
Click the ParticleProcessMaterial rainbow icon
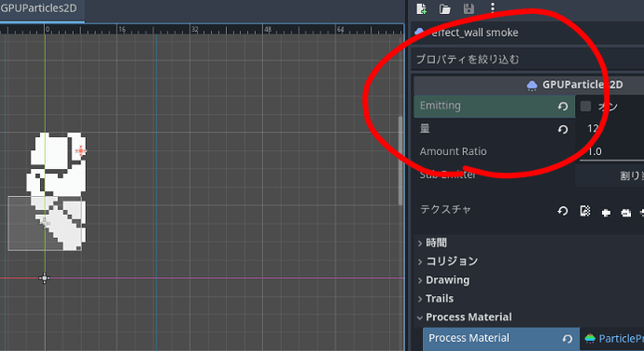[x=590, y=338]
